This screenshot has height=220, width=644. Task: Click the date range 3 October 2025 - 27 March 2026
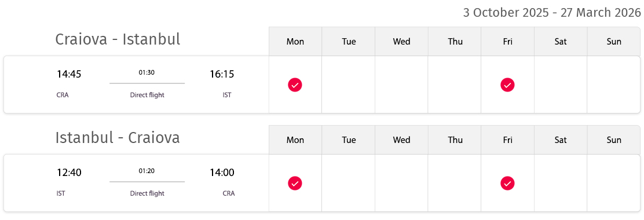552,13
